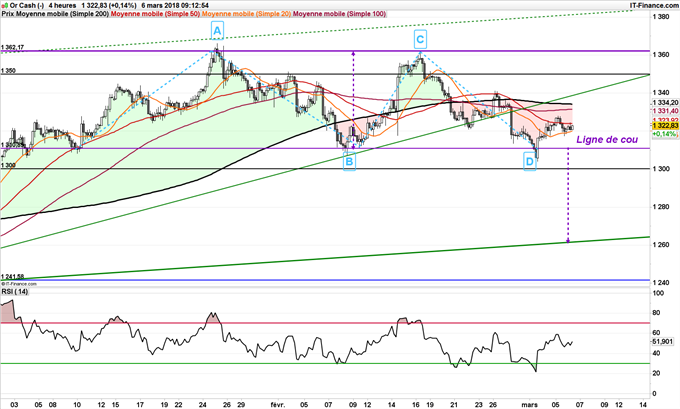Open the IT-Finance.com label at top right
Viewport: 680px width, 409px height.
click(654, 5)
